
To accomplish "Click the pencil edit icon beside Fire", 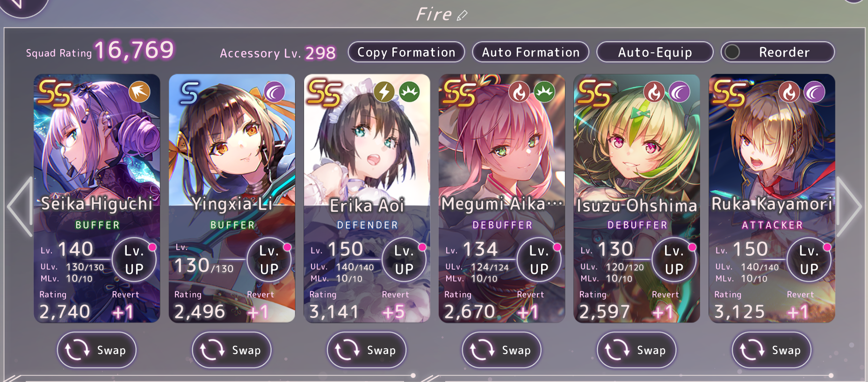I will point(462,16).
